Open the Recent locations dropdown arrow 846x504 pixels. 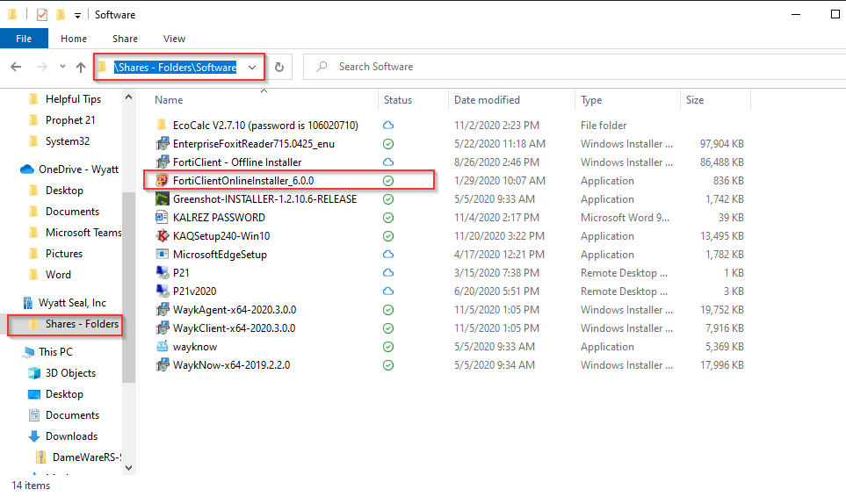(62, 67)
